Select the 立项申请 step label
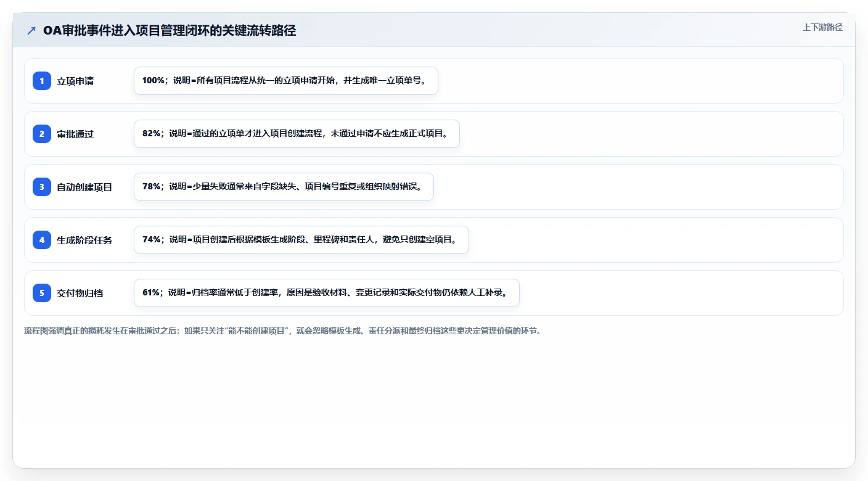The image size is (868, 481). [x=75, y=81]
